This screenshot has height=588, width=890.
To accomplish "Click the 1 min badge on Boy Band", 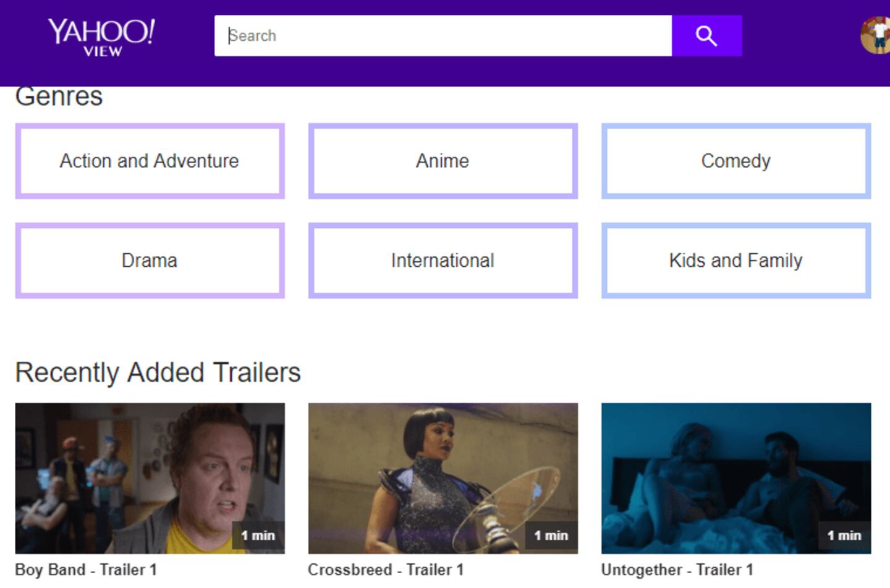I will (258, 535).
